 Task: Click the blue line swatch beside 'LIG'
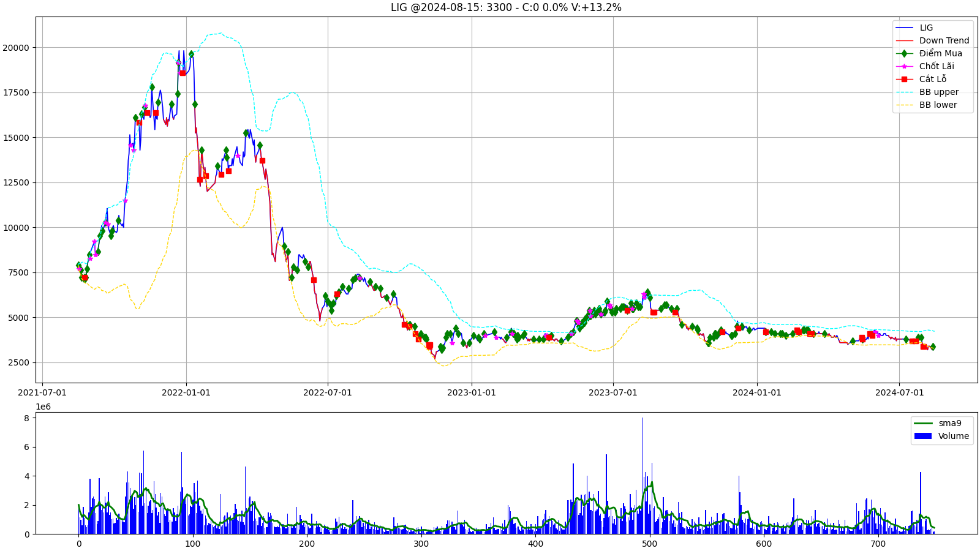905,28
